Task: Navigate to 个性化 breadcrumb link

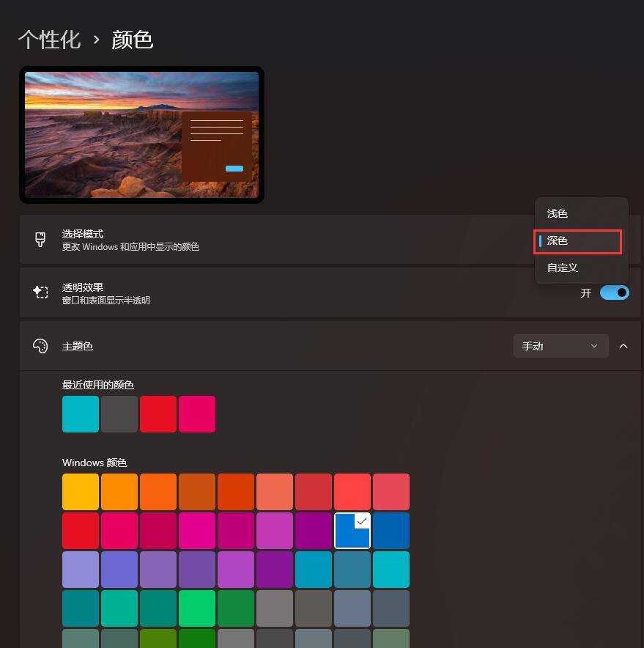Action: (49, 40)
